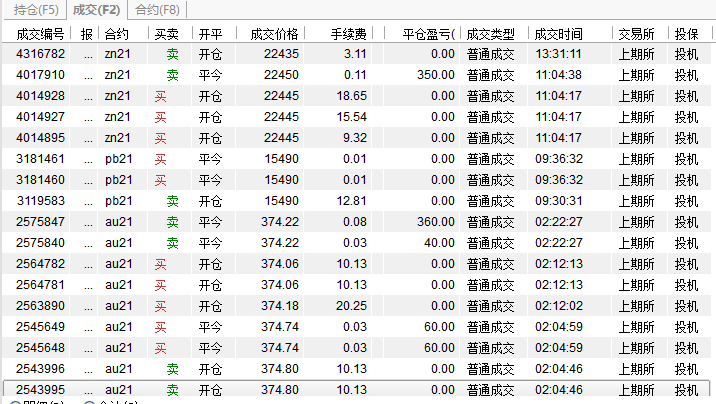Viewport: 716px width, 404px height.
Task: Click the 买卖 column header
Action: (166, 34)
